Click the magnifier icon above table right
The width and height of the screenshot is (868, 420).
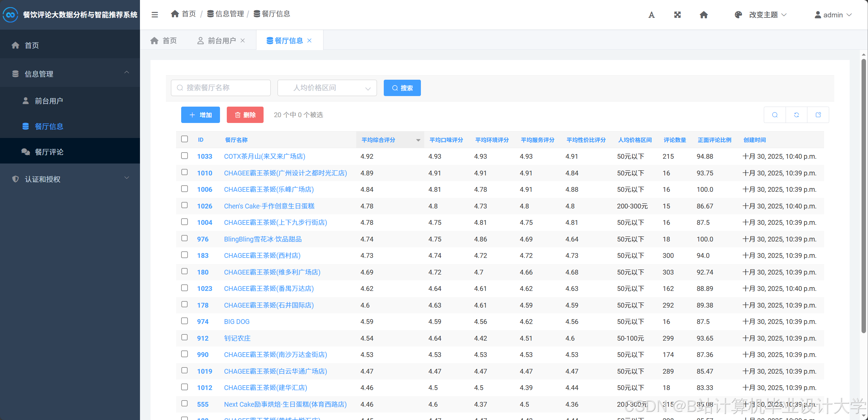click(x=775, y=115)
